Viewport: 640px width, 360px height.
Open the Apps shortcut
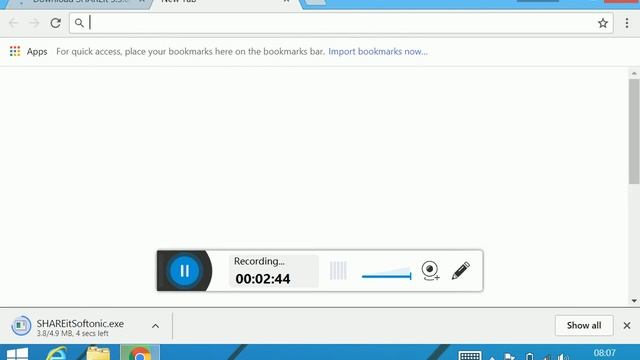coord(29,51)
